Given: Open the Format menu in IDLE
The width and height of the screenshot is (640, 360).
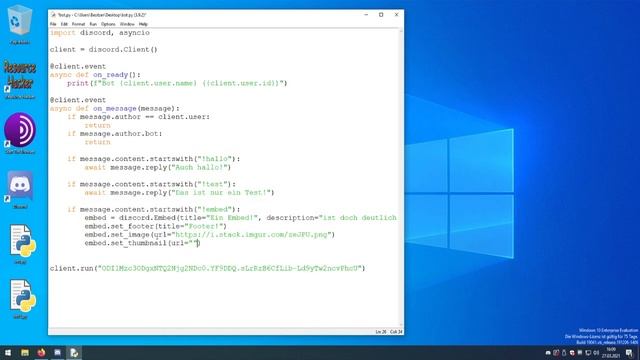Looking at the screenshot, I should click(78, 24).
